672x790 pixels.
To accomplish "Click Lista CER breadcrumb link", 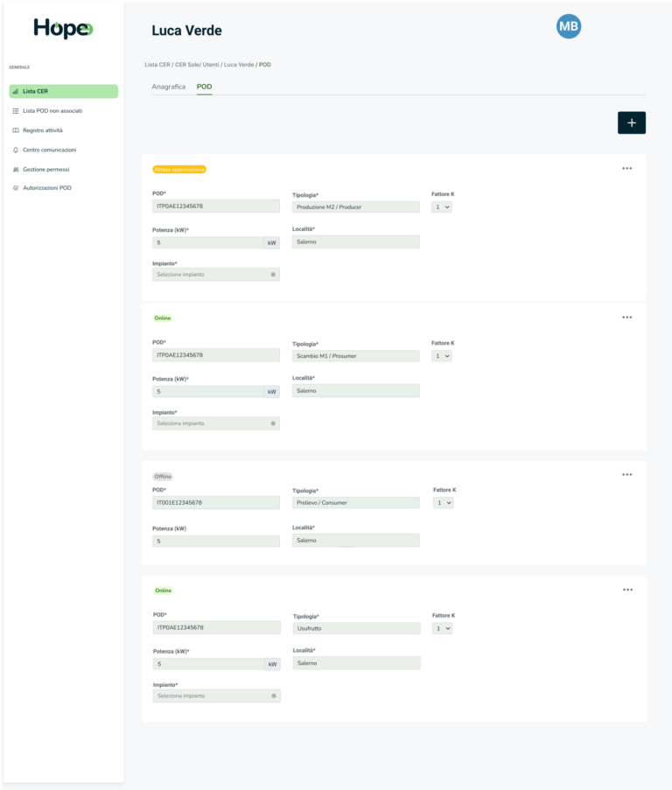I will pos(157,65).
